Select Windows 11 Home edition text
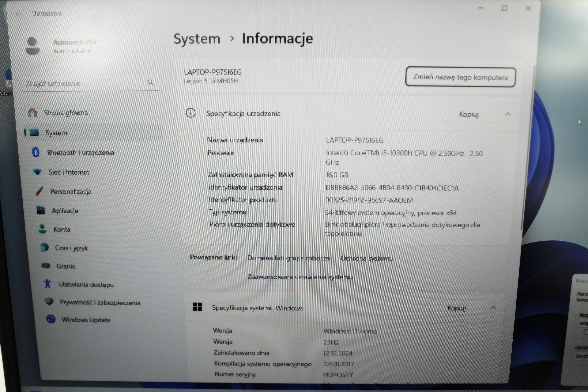Image resolution: width=588 pixels, height=392 pixels. 350,331
